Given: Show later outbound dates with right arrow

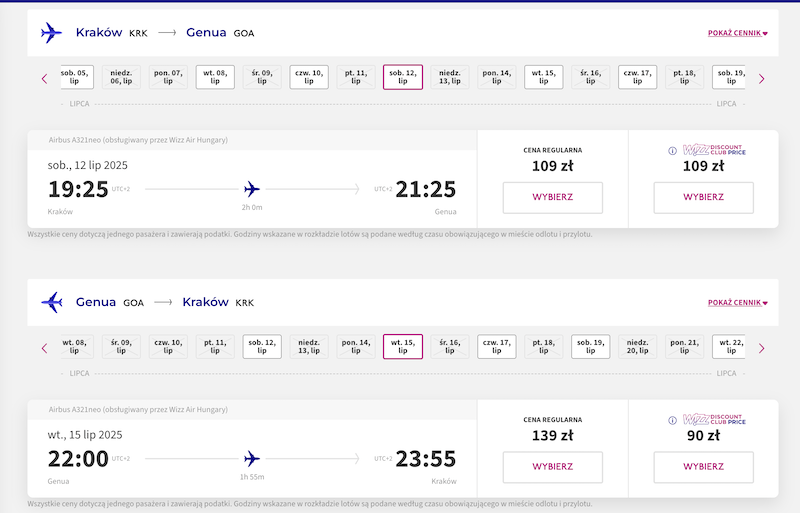Looking at the screenshot, I should click(762, 79).
